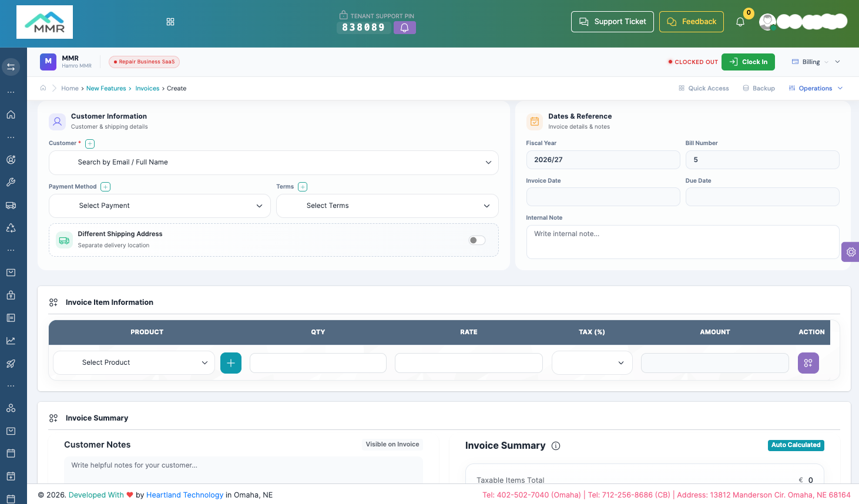
Task: Add new customer with plus icon
Action: (90, 144)
